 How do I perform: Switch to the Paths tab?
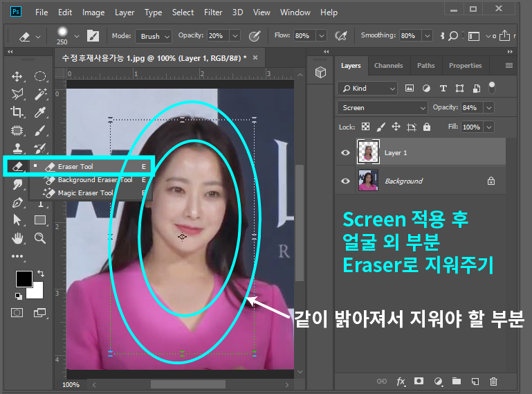click(x=425, y=66)
